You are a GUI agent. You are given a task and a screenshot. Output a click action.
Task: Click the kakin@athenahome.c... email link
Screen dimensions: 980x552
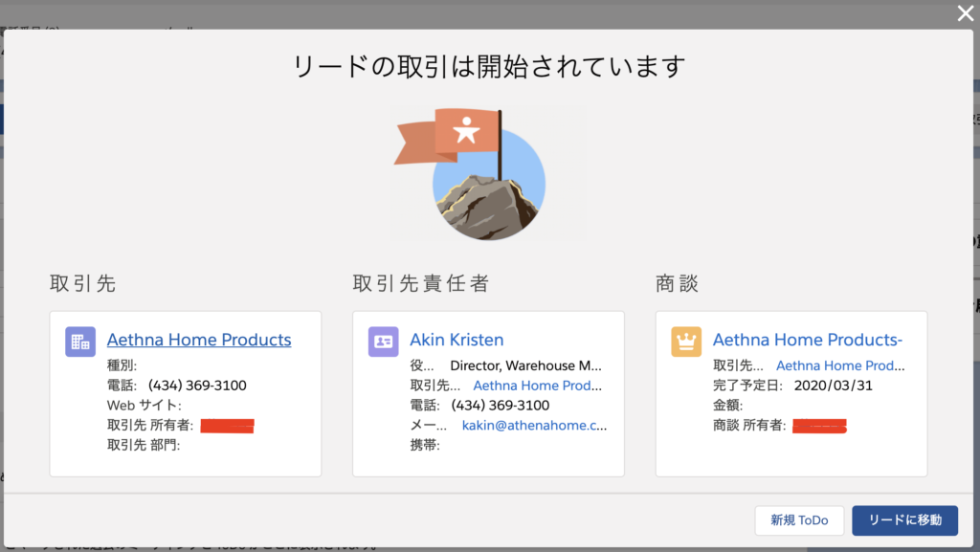point(534,425)
